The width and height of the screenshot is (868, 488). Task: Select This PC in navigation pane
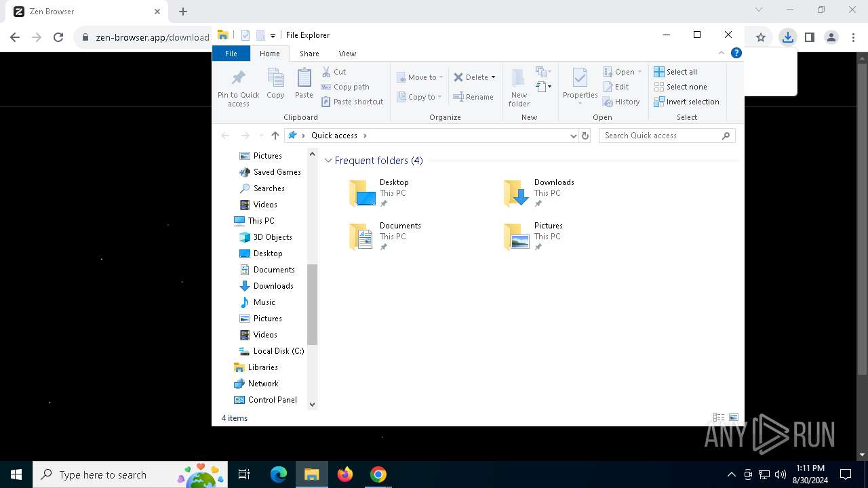click(x=254, y=221)
